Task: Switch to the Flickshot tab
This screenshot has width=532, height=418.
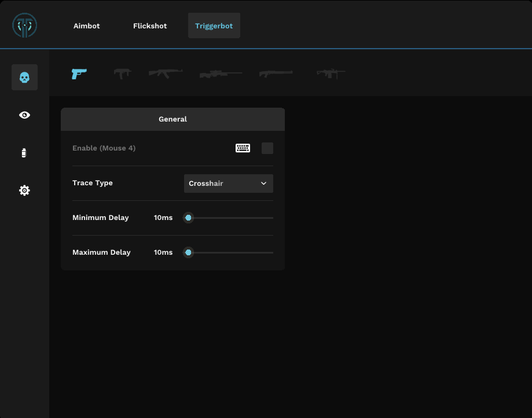Action: 150,25
